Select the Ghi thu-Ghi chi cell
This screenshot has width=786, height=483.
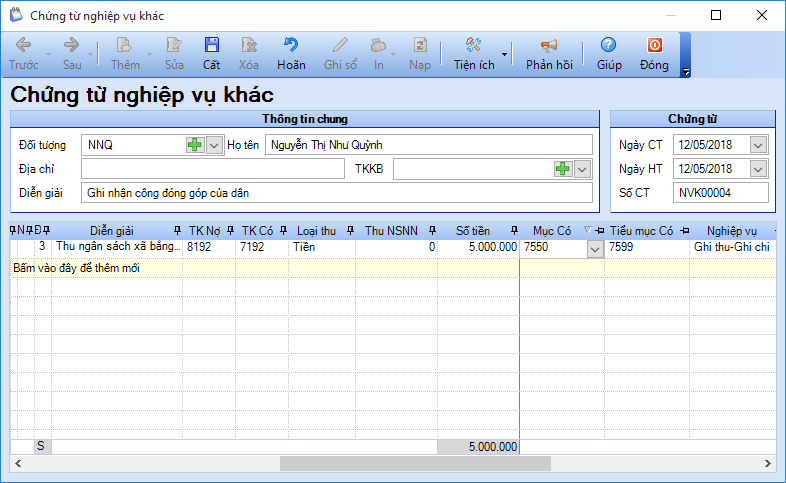coord(732,247)
